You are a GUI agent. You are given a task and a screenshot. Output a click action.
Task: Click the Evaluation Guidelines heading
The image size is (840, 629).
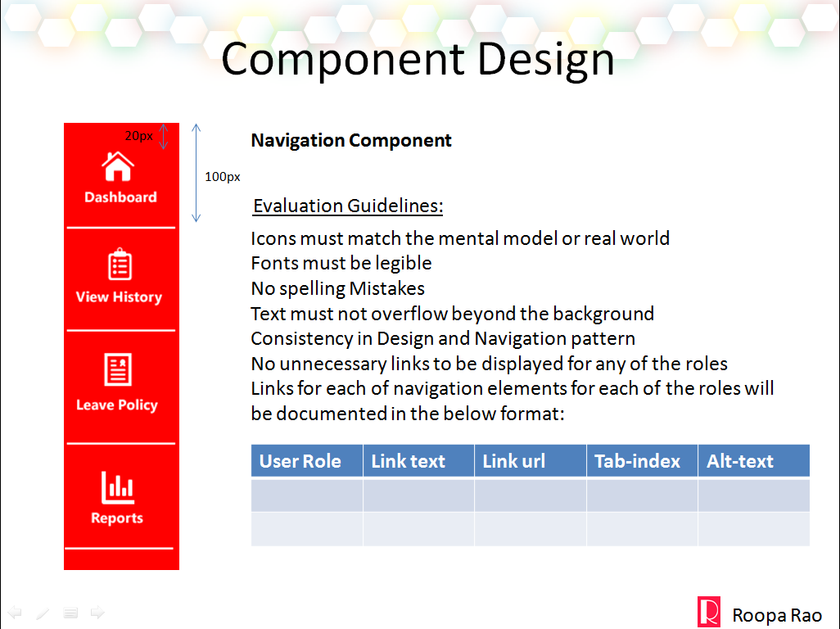(348, 206)
